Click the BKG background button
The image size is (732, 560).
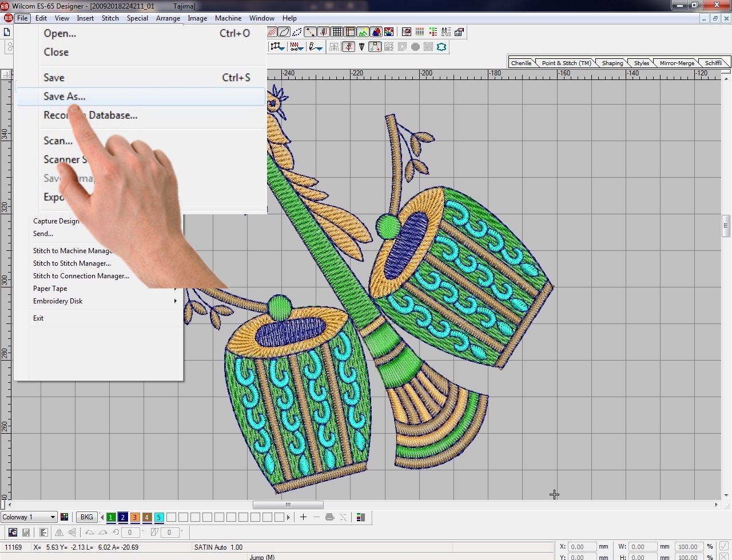coord(86,517)
